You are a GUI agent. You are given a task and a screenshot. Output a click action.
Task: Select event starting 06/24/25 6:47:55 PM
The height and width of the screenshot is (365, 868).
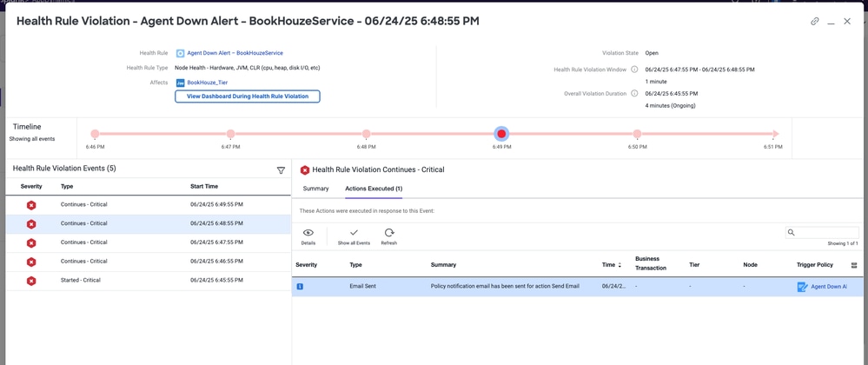click(x=148, y=242)
